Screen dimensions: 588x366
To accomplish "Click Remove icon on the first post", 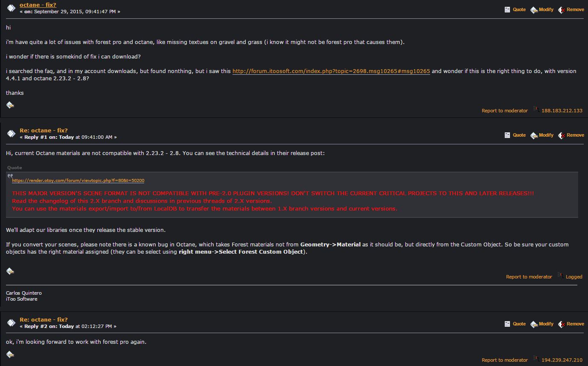I will coord(562,10).
